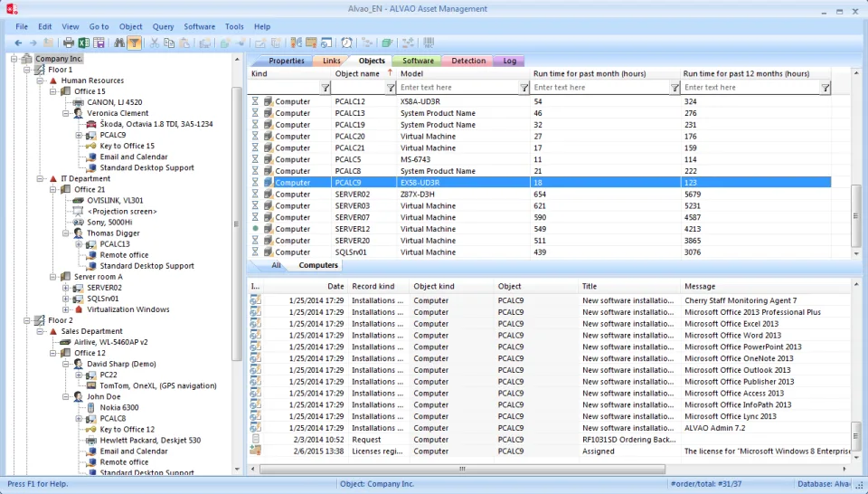The image size is (868, 494).
Task: Open the filter for the Model column
Action: pos(524,88)
